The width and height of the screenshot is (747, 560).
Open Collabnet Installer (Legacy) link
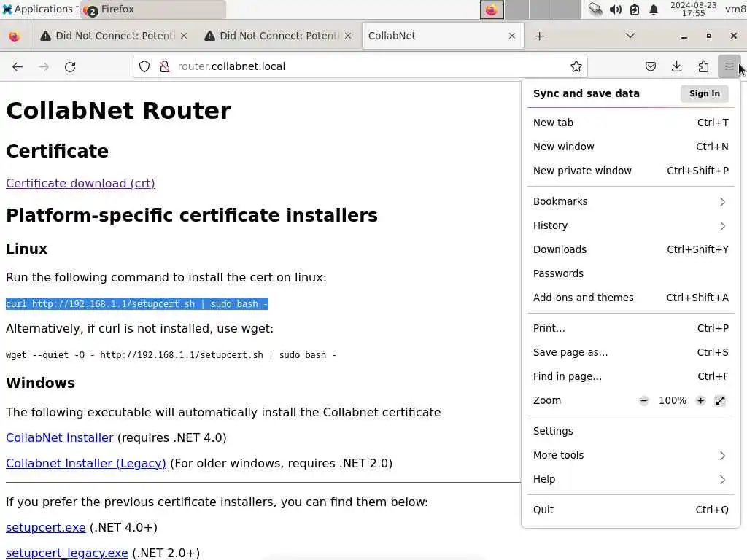point(86,463)
